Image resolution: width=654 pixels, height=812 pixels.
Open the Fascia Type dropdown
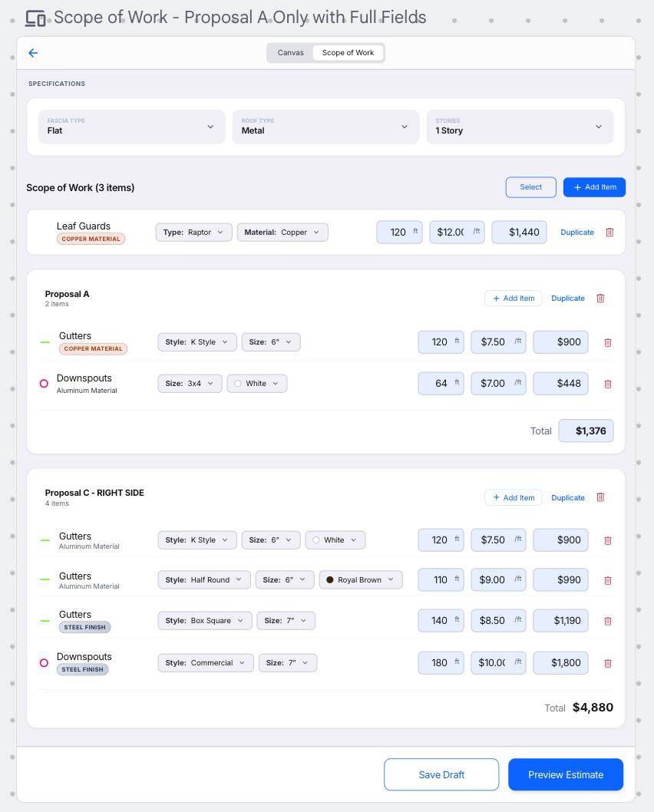(131, 127)
